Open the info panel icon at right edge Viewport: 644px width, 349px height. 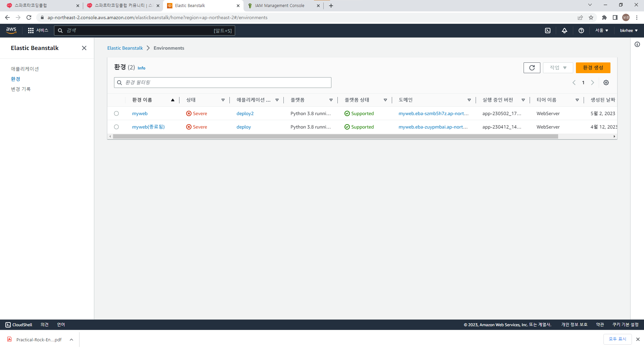(637, 44)
